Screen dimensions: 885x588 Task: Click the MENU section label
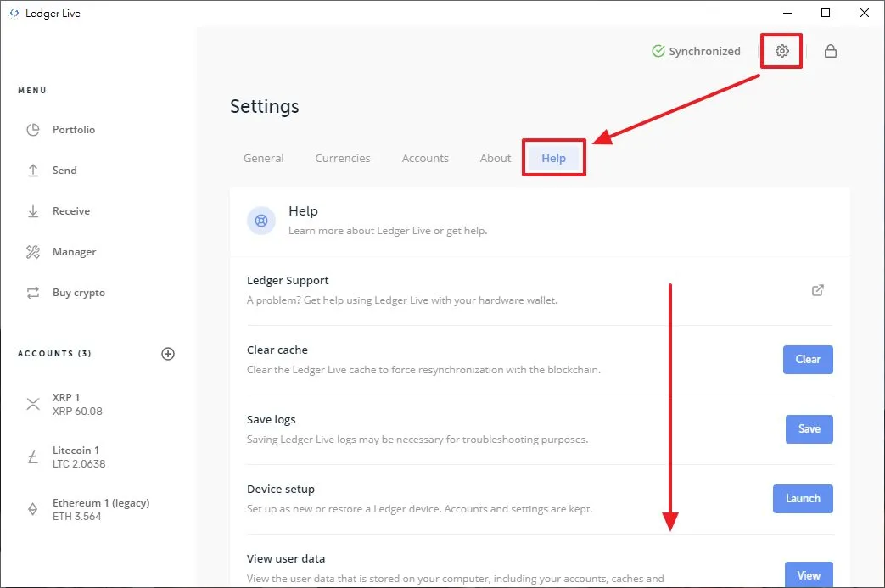tap(32, 90)
